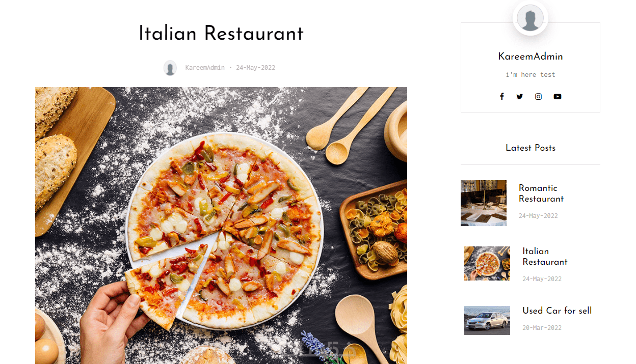Click the car thumbnail in Latest Posts
Viewport: 636px width, 364px height.
[x=487, y=320]
